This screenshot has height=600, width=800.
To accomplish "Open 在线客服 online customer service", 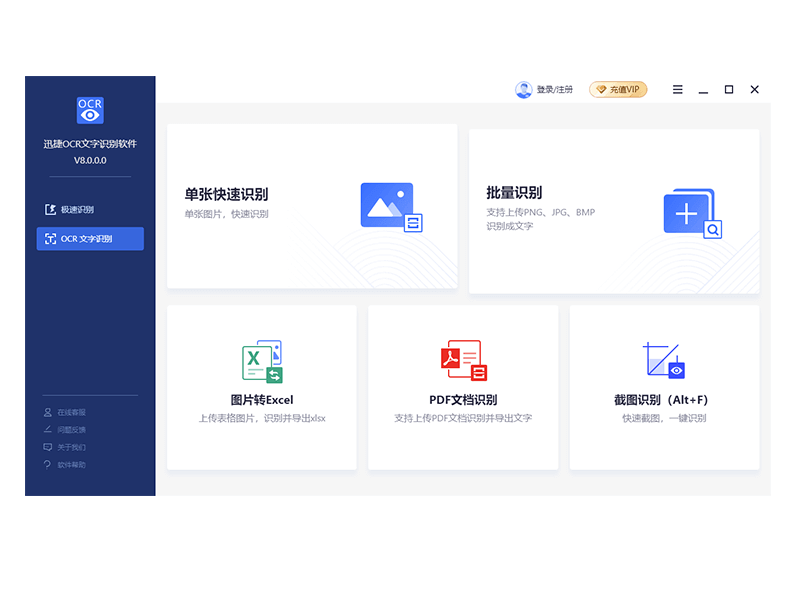I will (68, 411).
